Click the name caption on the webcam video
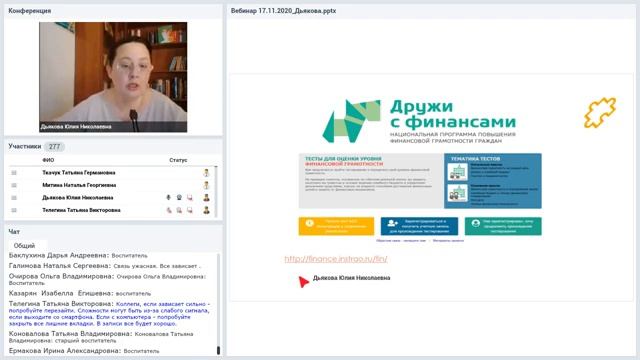Image resolution: width=640 pixels, height=360 pixels. (x=76, y=127)
